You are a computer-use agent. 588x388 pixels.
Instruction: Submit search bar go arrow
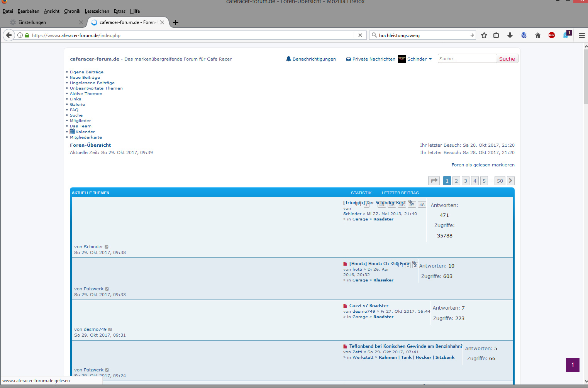click(x=472, y=35)
